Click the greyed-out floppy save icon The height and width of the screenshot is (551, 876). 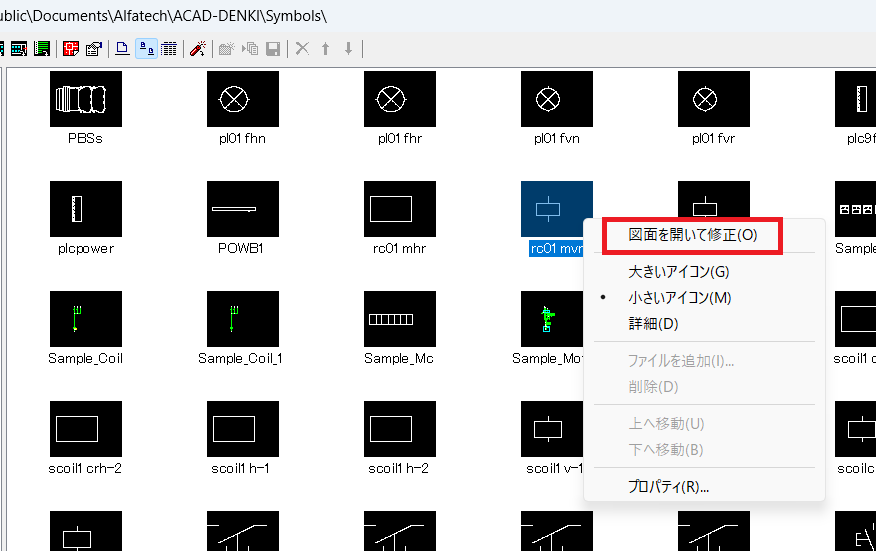(273, 49)
